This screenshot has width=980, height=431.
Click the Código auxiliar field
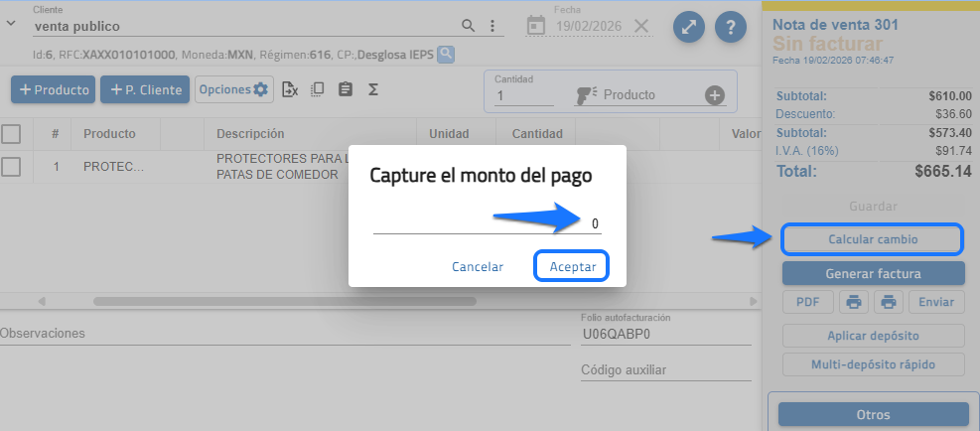(x=665, y=370)
